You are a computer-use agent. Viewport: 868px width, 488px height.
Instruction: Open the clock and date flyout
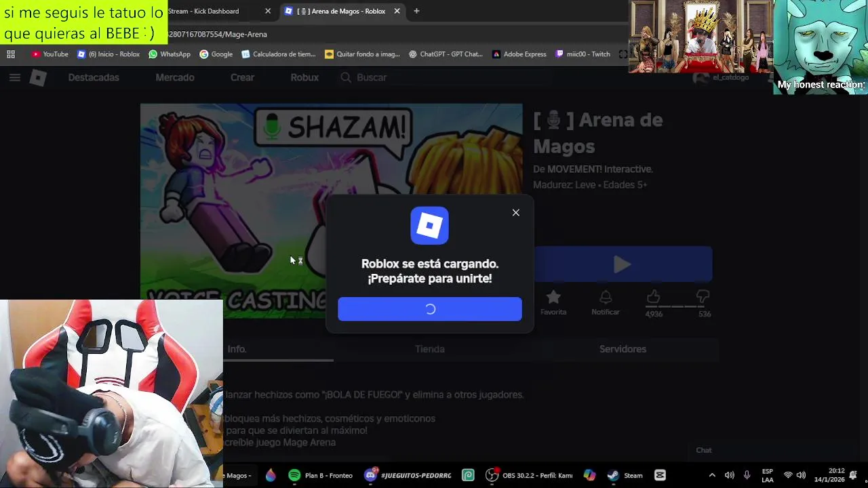click(x=830, y=475)
